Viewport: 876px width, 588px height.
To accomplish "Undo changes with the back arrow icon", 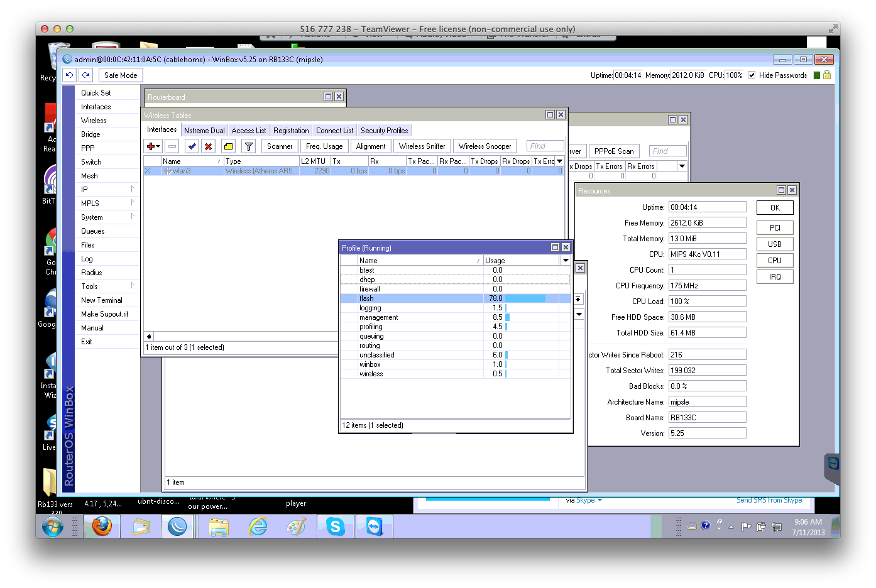I will click(69, 75).
